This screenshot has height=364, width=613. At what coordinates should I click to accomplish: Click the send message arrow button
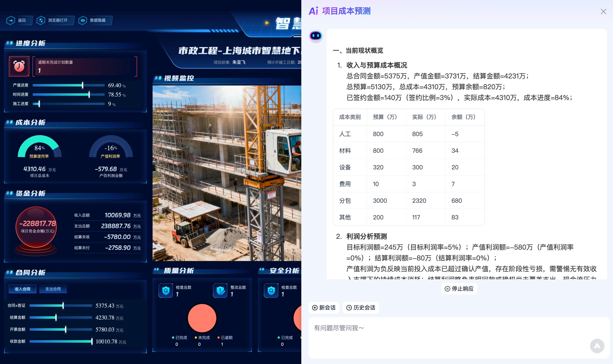pyautogui.click(x=597, y=346)
